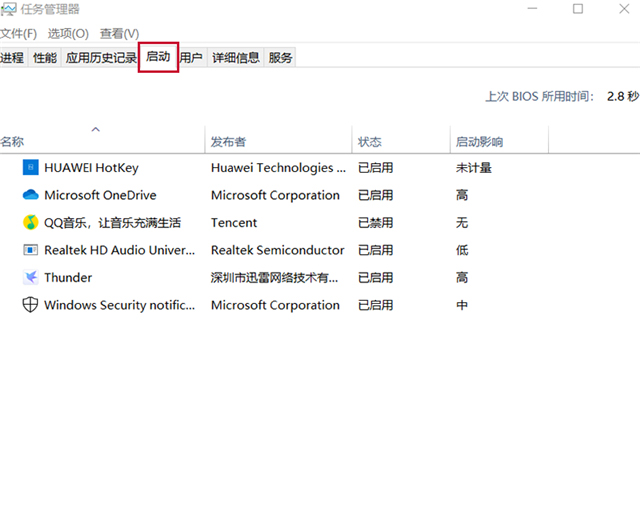Screen dimensions: 640x520
Task: Sort by the 状态 column header
Action: (401, 141)
